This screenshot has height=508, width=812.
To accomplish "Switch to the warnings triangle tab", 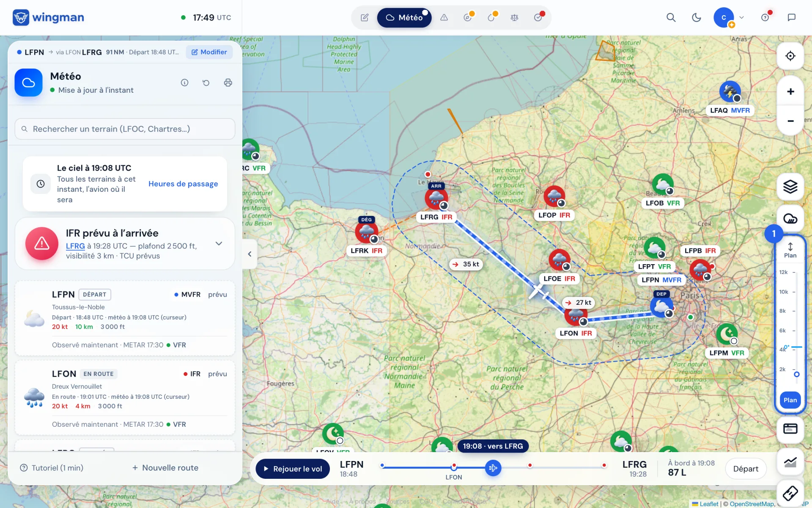I will (x=444, y=17).
